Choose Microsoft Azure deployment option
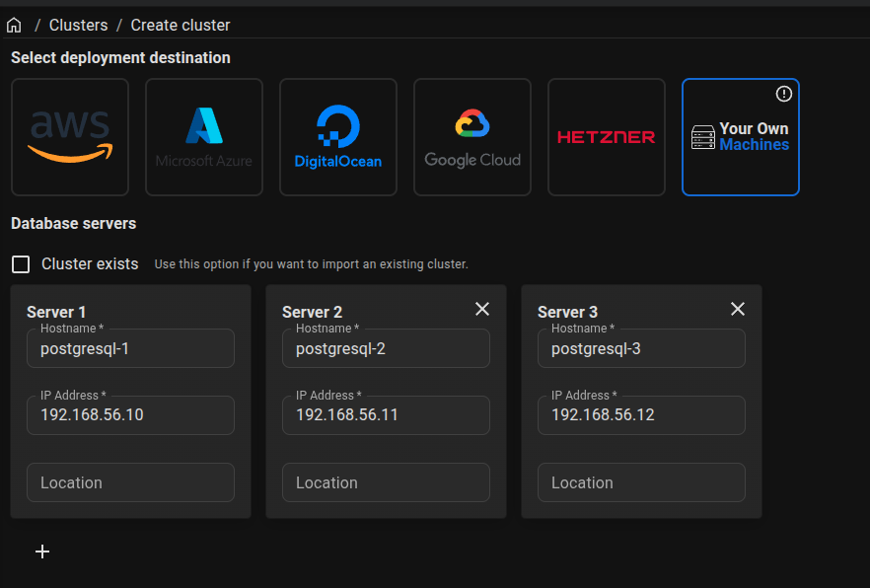This screenshot has width=870, height=588. pyautogui.click(x=204, y=137)
